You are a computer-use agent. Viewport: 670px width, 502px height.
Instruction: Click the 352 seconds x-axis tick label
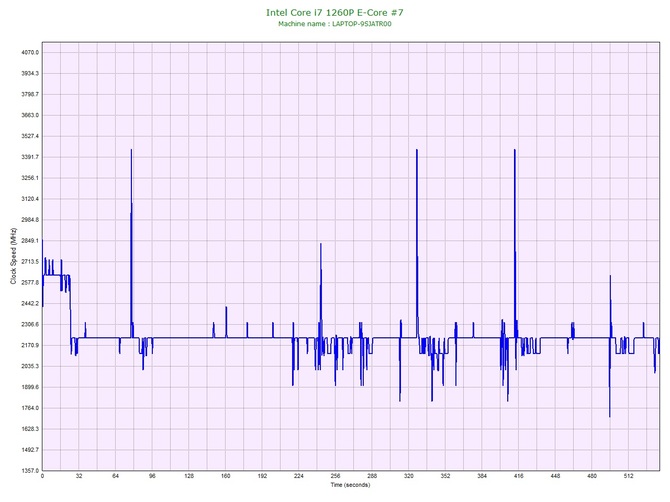[445, 476]
